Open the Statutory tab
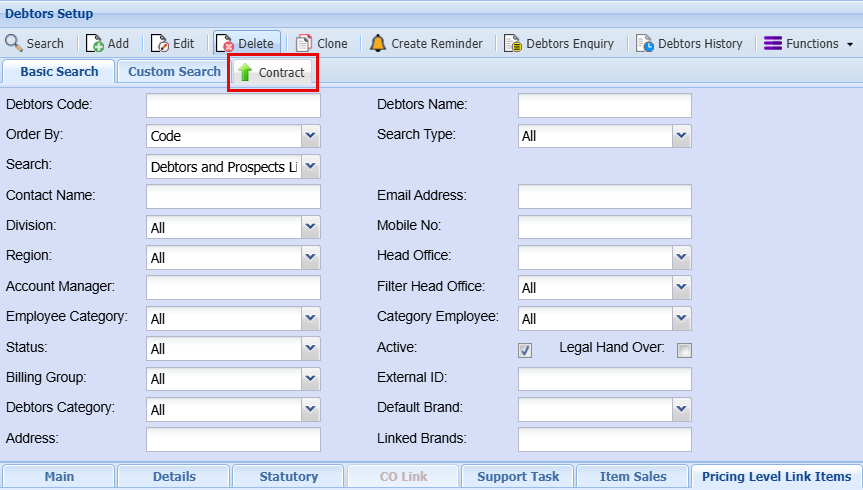Viewport: 863px width, 490px height. tap(288, 476)
